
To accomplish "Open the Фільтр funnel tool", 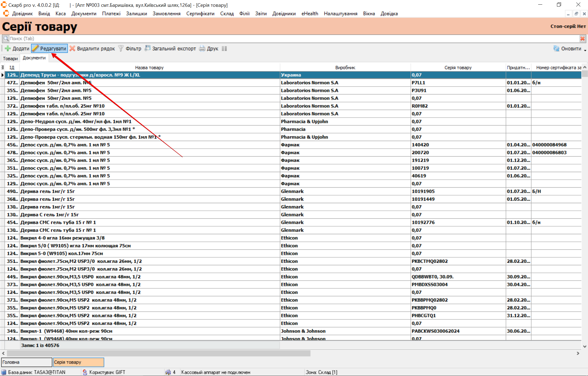I will click(x=121, y=48).
